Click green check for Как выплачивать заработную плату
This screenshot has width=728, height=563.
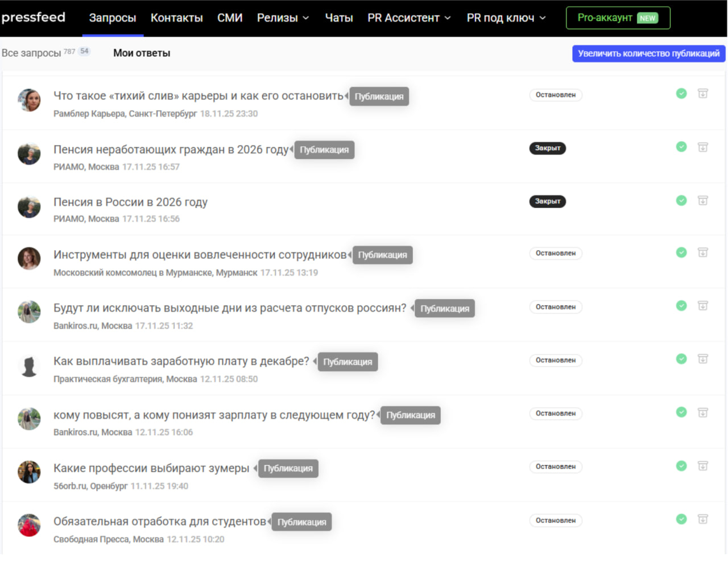[x=681, y=358]
